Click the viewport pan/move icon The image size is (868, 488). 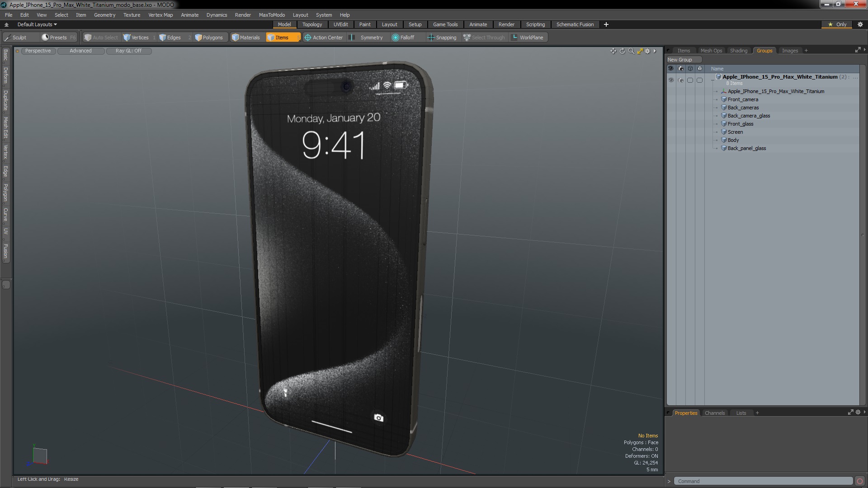pyautogui.click(x=613, y=51)
